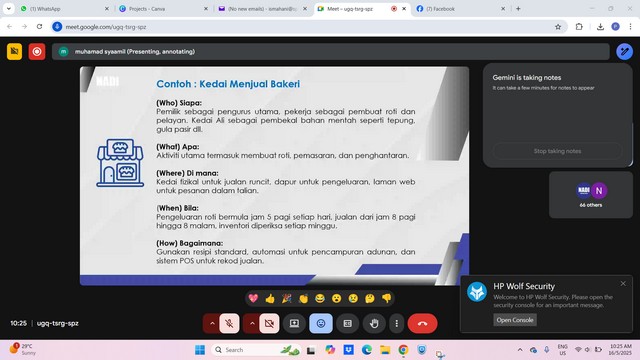Screen dimensions: 640x360
Task: Click the present screen icon
Action: [x=294, y=323]
